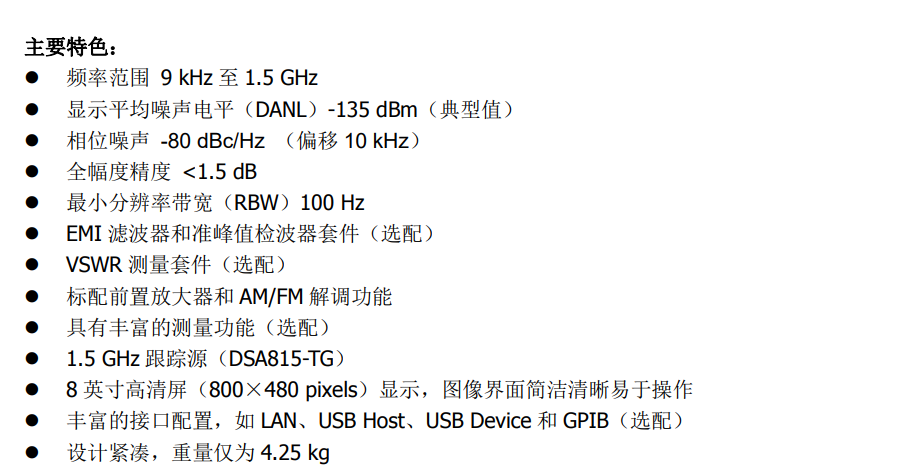Viewport: 909px width, 472px height.
Task: Click the DANL -135 dBm line
Action: (291, 109)
